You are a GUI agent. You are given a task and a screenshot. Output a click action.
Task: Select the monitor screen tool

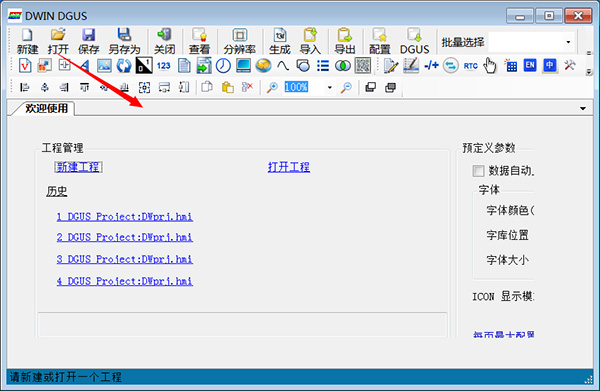(243, 66)
